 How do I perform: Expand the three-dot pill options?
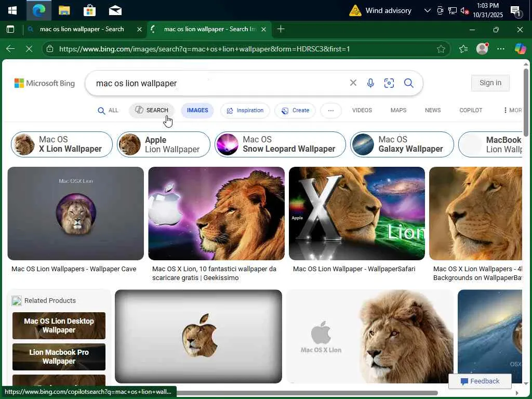(331, 111)
